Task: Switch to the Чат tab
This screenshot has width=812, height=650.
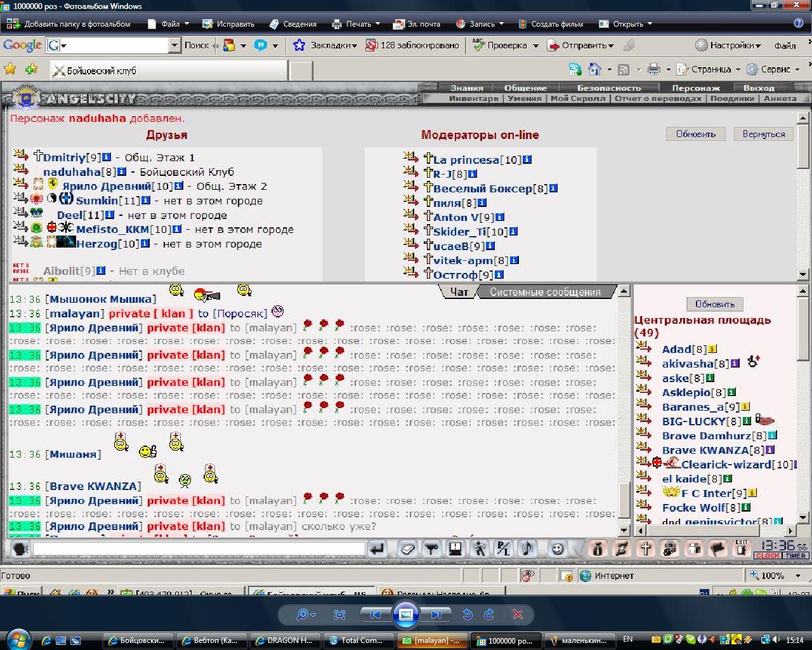Action: (x=459, y=292)
